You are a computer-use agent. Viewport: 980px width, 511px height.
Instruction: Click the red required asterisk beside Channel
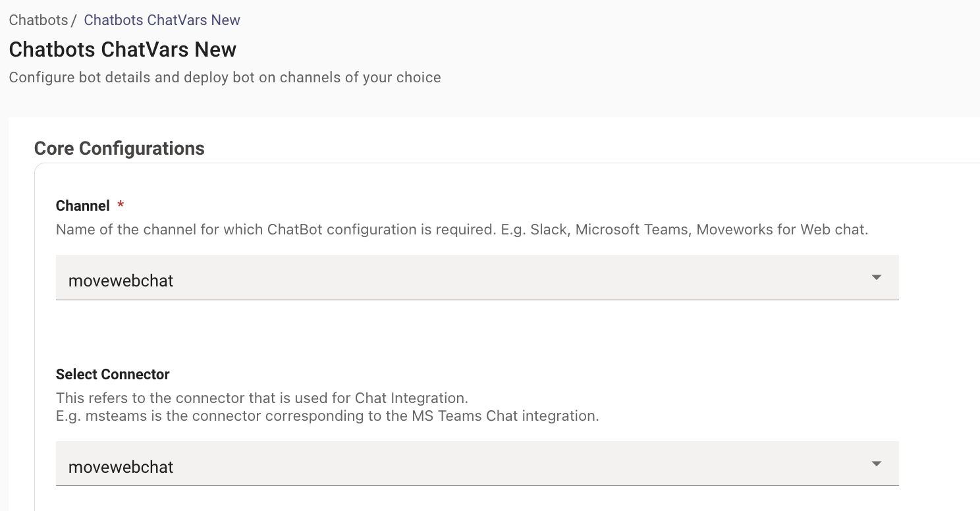(121, 205)
